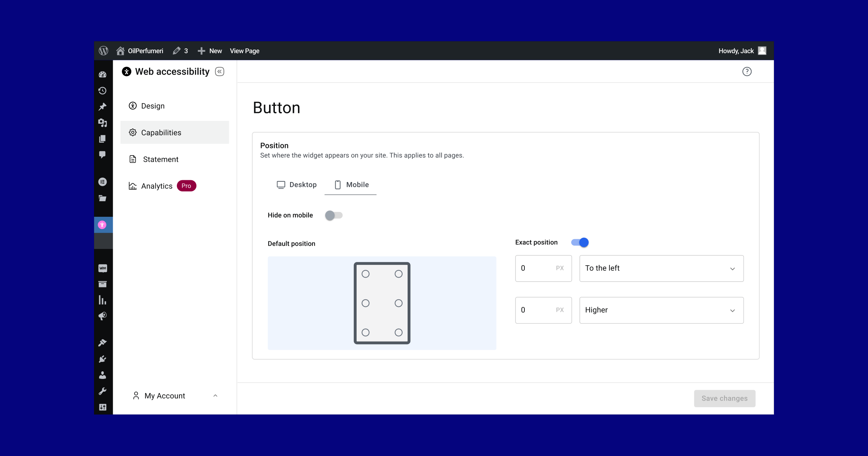Open WooCommerce from the admin sidebar
Screen dimensions: 868x456
click(x=103, y=268)
